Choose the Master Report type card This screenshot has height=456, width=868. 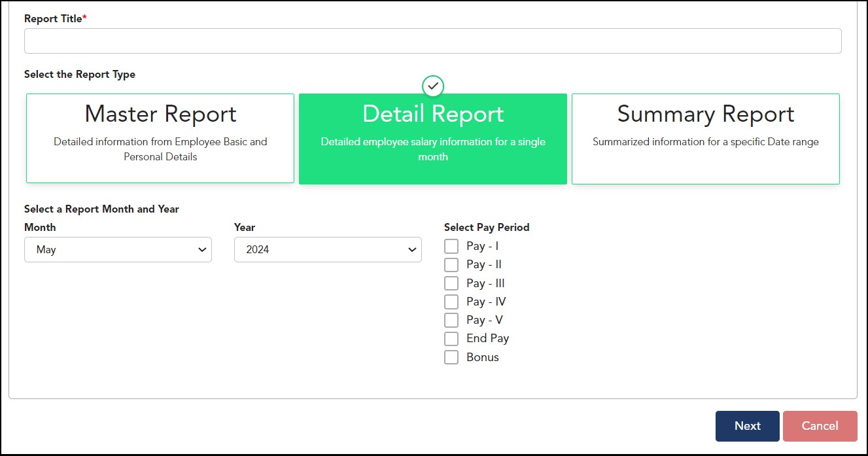(x=160, y=138)
